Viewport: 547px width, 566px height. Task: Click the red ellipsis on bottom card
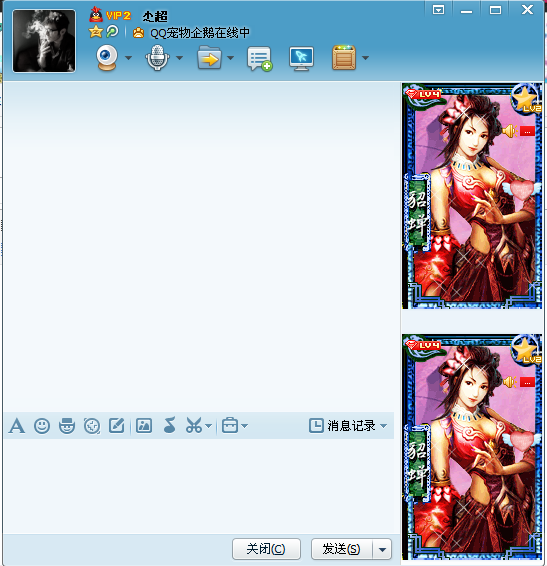(528, 383)
